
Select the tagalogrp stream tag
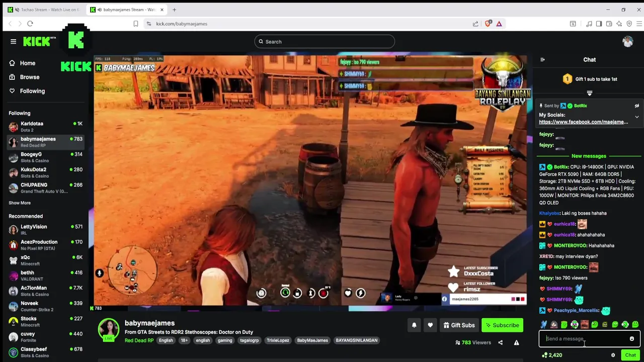(249, 340)
